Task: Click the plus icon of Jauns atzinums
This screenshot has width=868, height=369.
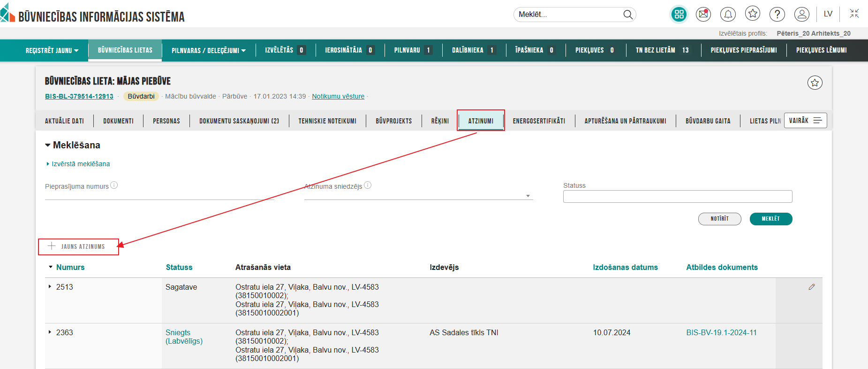Action: pos(52,246)
